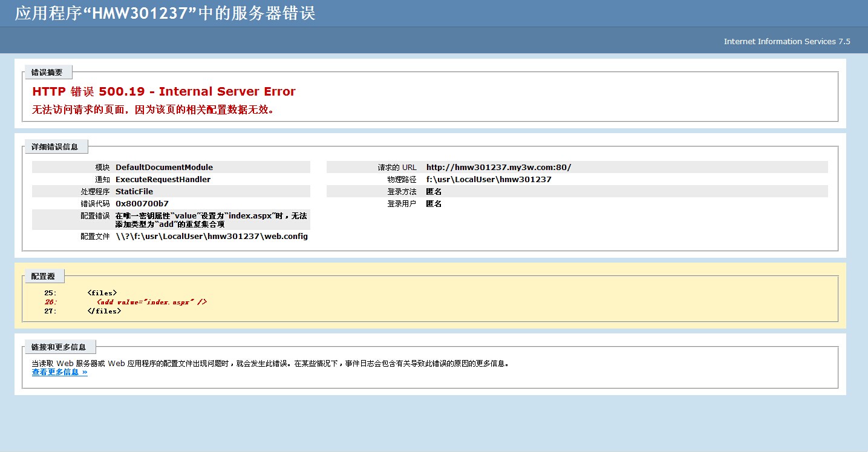
Task: Click the 配置源 section header
Action: [x=43, y=277]
